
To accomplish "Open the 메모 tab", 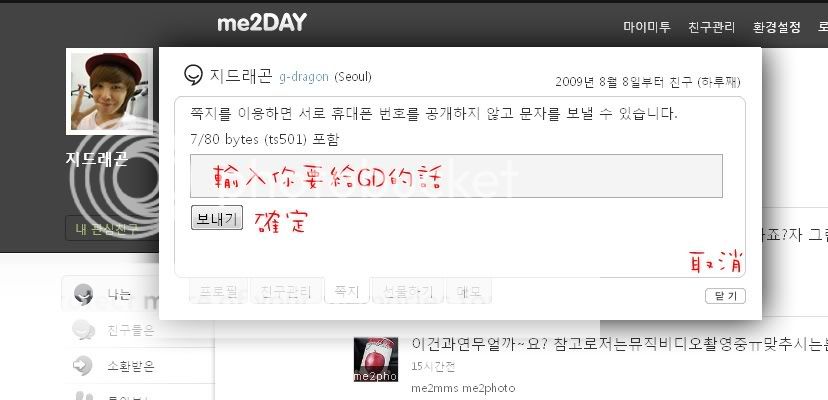I will pos(468,291).
